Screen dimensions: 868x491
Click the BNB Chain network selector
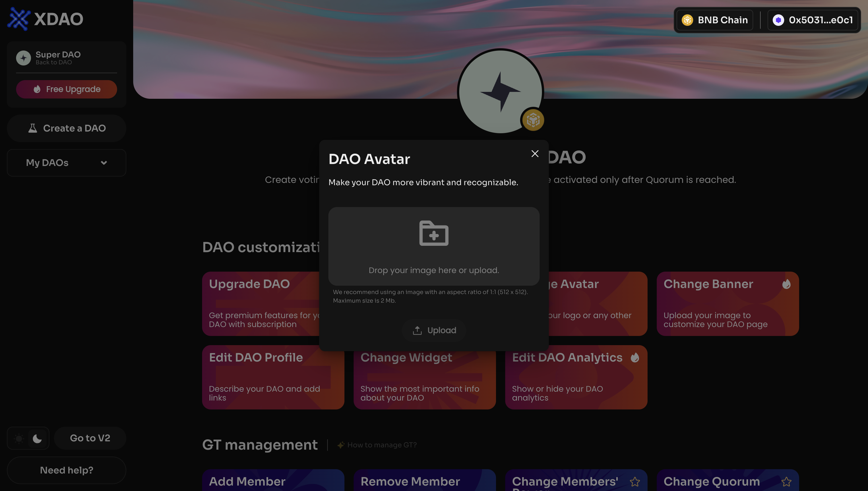(715, 20)
